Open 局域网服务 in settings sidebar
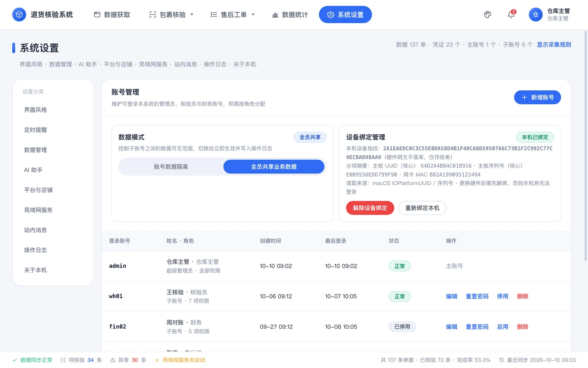The image size is (588, 368). click(53, 210)
